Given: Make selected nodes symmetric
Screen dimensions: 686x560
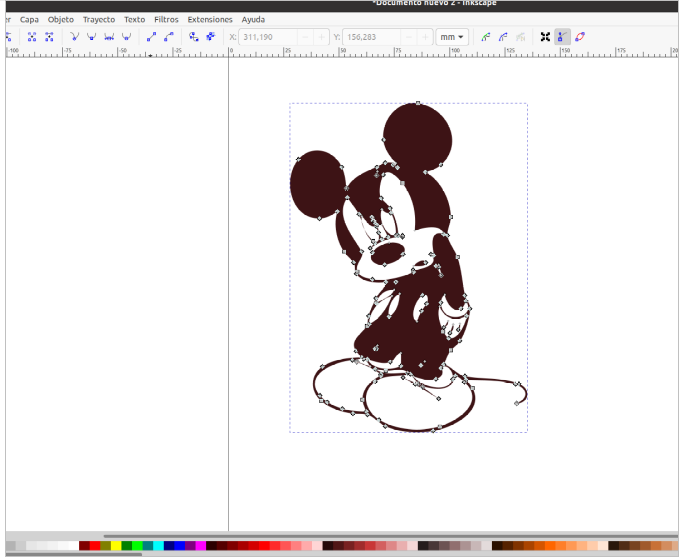Looking at the screenshot, I should (109, 37).
